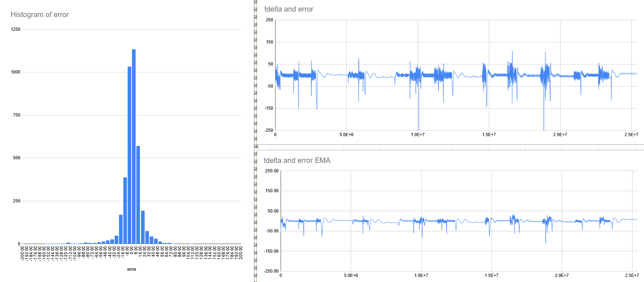Image resolution: width=644 pixels, height=282 pixels.
Task: Click the -250 y-axis label in tdelta and error chart
Action: coord(269,130)
